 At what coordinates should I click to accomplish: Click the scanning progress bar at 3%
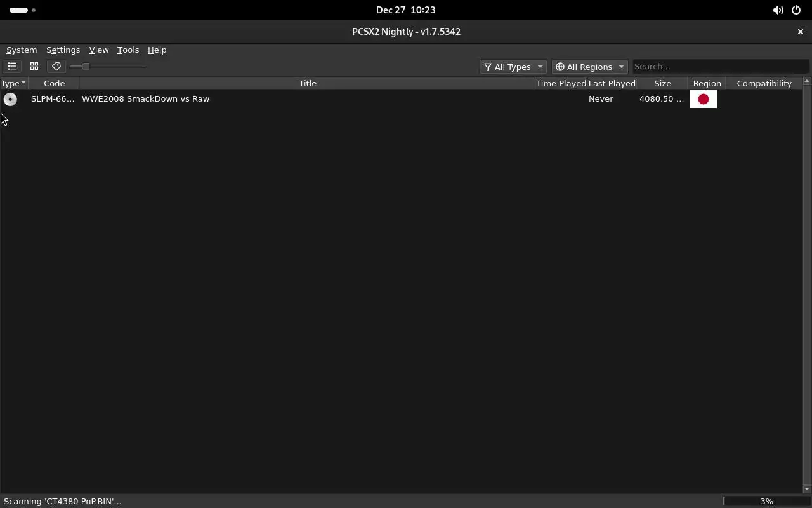[x=766, y=501]
